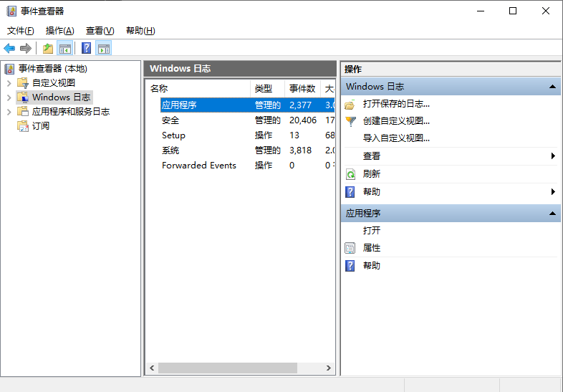Collapse the Windows 日志 actions section

pyautogui.click(x=552, y=87)
